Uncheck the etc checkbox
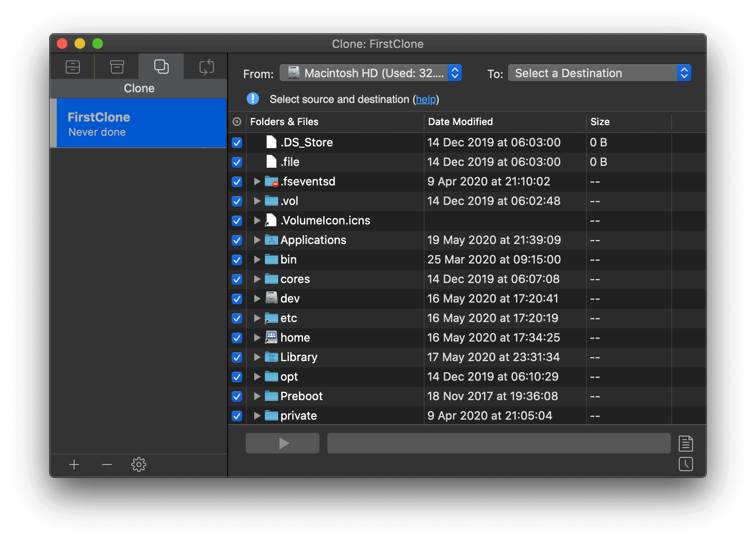The height and width of the screenshot is (543, 756). 237,318
